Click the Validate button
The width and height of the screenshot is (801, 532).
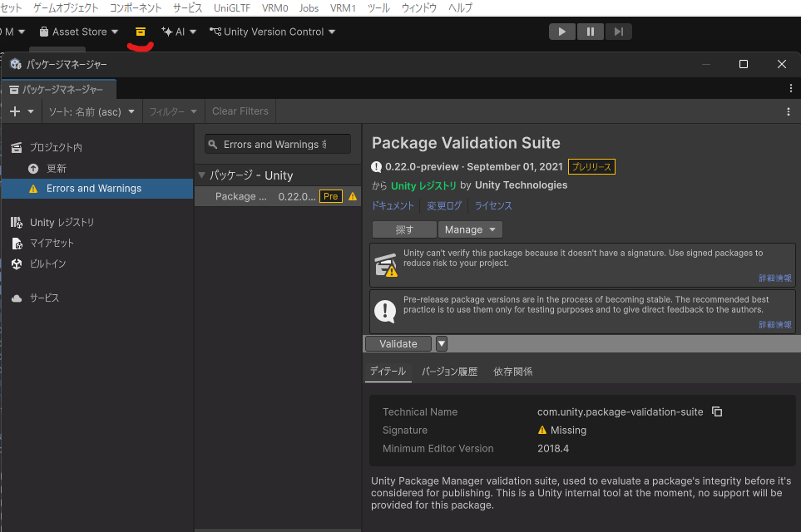tap(397, 343)
